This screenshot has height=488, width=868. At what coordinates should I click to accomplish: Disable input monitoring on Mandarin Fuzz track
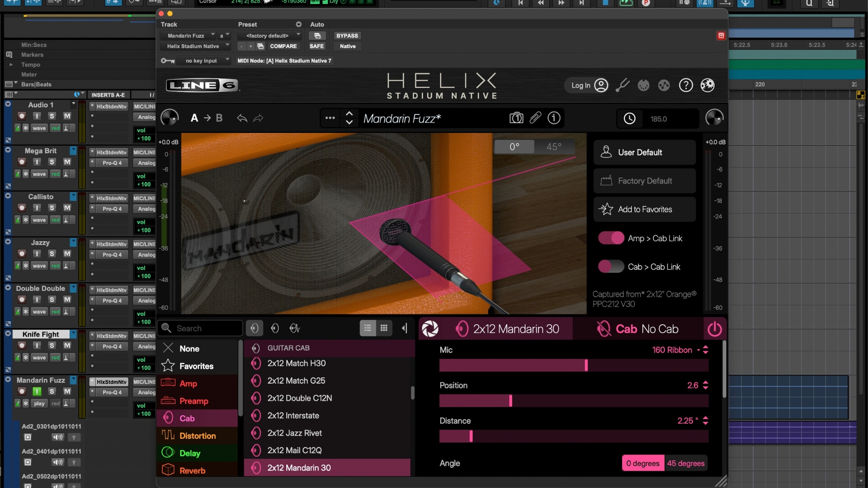[x=37, y=391]
